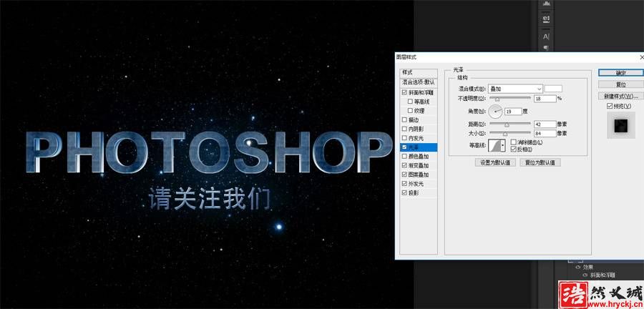
Task: Open the 渐变叠加 settings page
Action: [x=418, y=165]
